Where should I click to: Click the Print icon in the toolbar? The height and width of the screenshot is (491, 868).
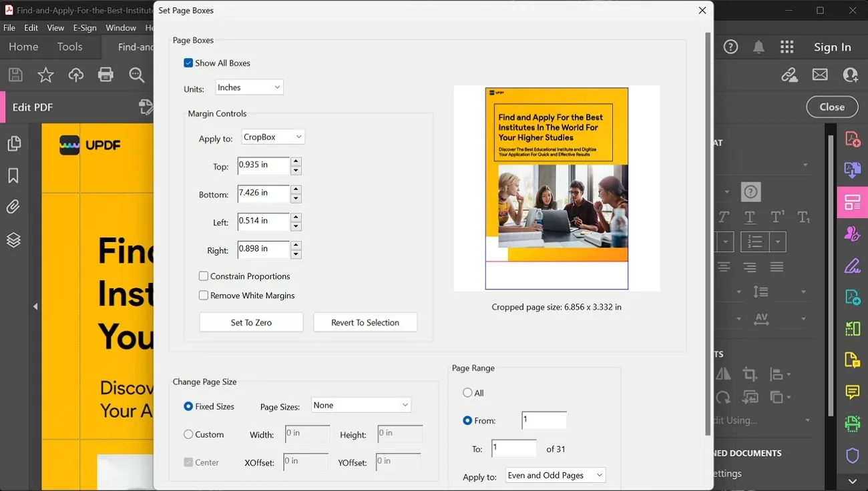pos(105,75)
